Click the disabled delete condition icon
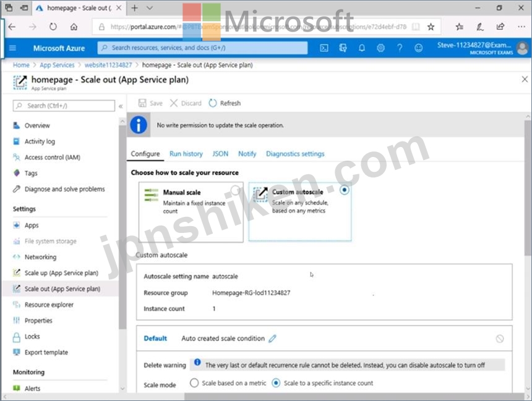532x401 pixels. tap(499, 339)
